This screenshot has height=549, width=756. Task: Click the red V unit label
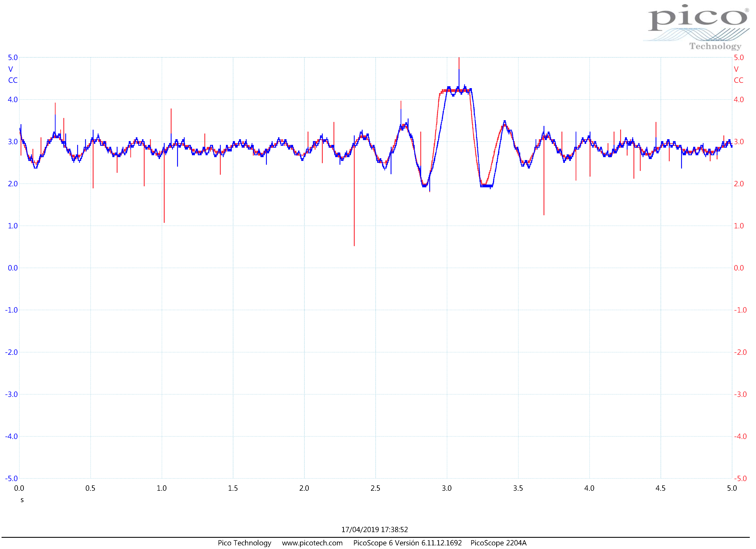pyautogui.click(x=736, y=69)
